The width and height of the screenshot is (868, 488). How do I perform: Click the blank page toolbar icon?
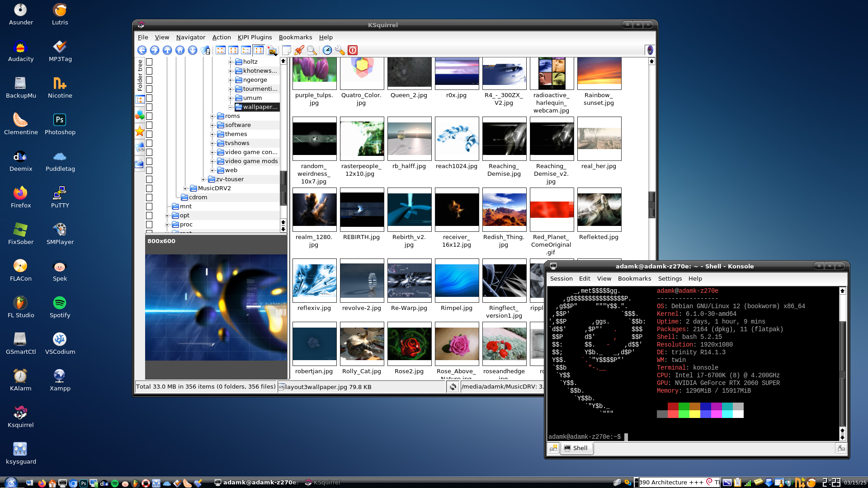tap(287, 50)
